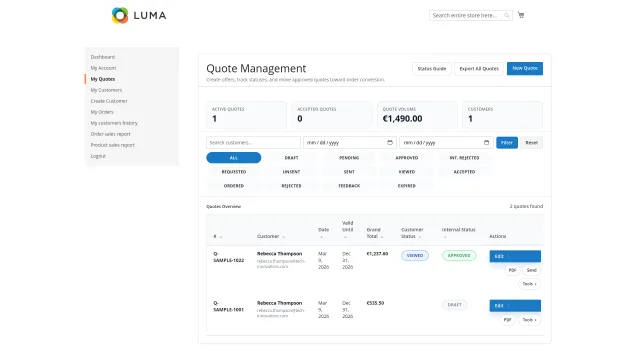Open Dashboard in the sidebar
This screenshot has width=640, height=360.
pyautogui.click(x=102, y=57)
